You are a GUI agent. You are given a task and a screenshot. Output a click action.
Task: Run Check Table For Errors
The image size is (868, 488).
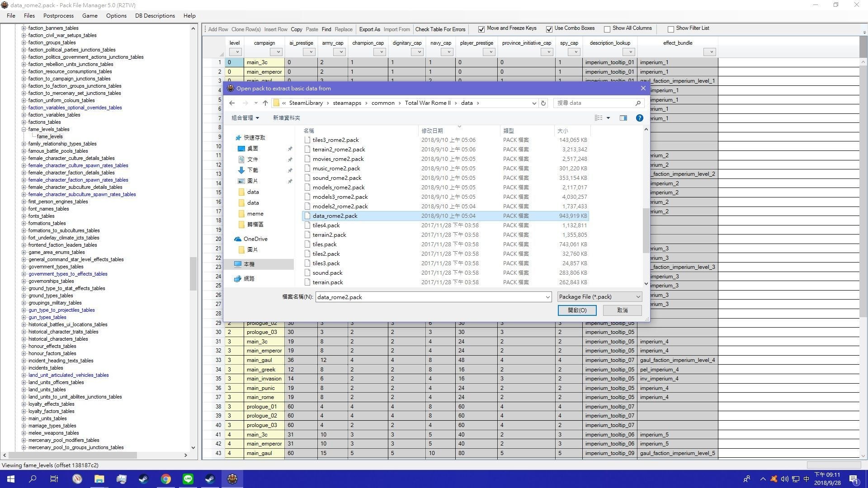click(x=440, y=29)
